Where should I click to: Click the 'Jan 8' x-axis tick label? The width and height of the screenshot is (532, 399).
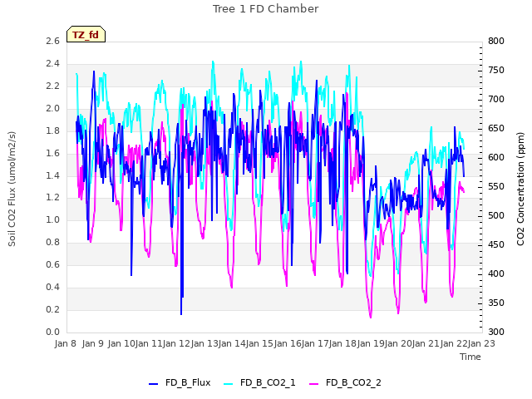[x=65, y=343]
